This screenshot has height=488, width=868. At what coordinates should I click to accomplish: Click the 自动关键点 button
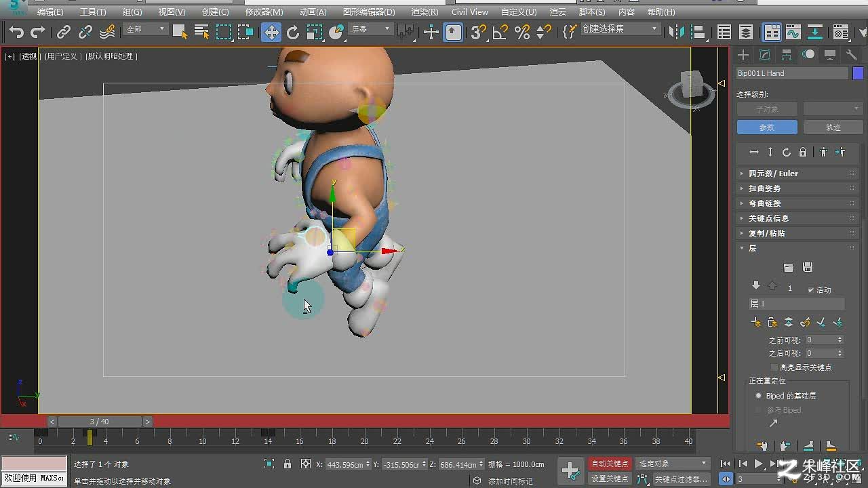610,464
